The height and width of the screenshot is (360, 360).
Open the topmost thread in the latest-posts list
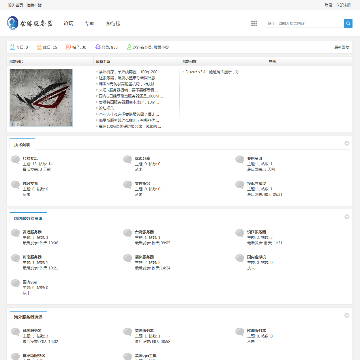click(128, 72)
